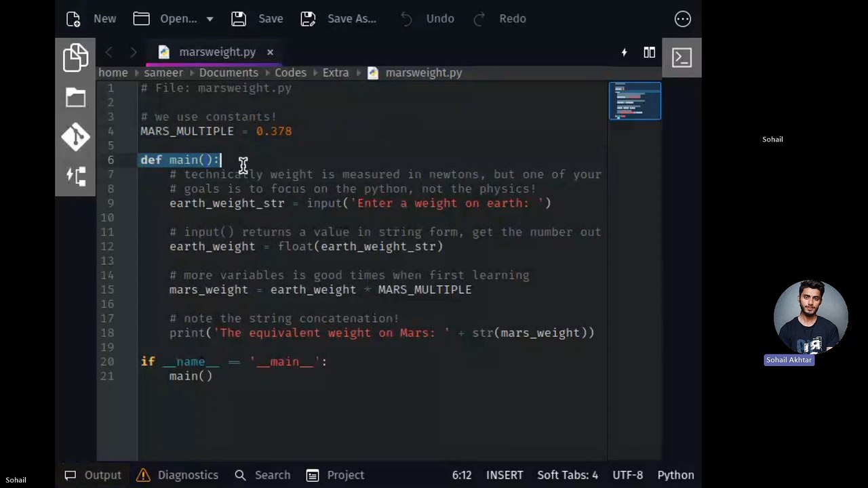Click the print statement on line 18
Viewport: 868px width, 488px height.
point(382,333)
